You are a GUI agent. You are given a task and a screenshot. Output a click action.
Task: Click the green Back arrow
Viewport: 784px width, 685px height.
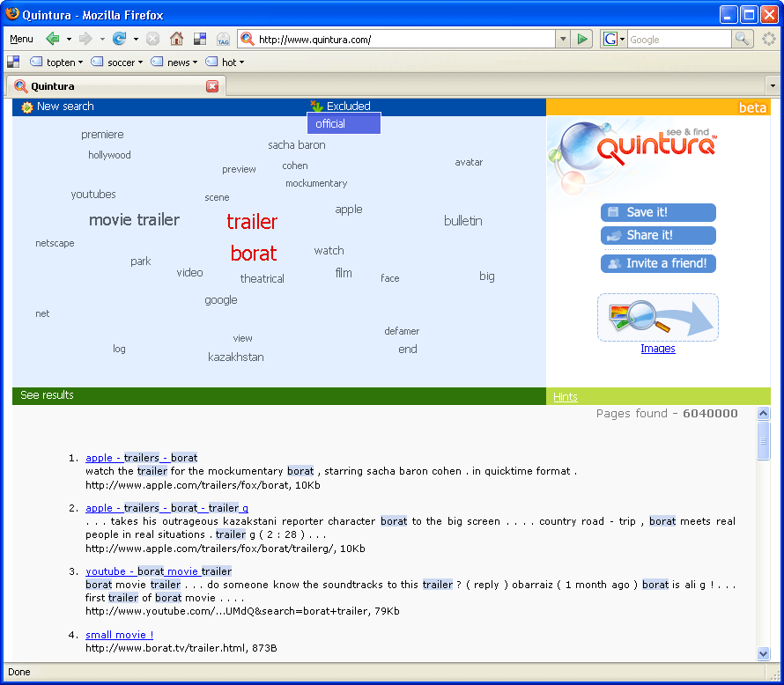tap(53, 39)
